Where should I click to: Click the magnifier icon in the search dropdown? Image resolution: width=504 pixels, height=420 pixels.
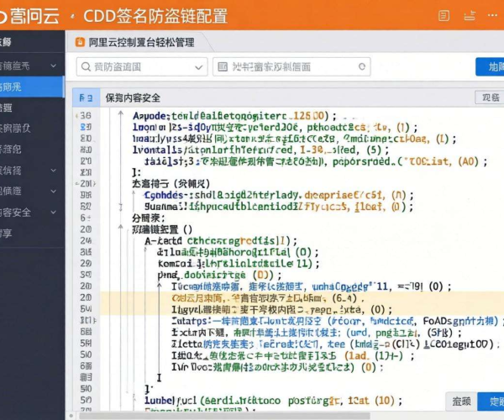click(x=86, y=67)
